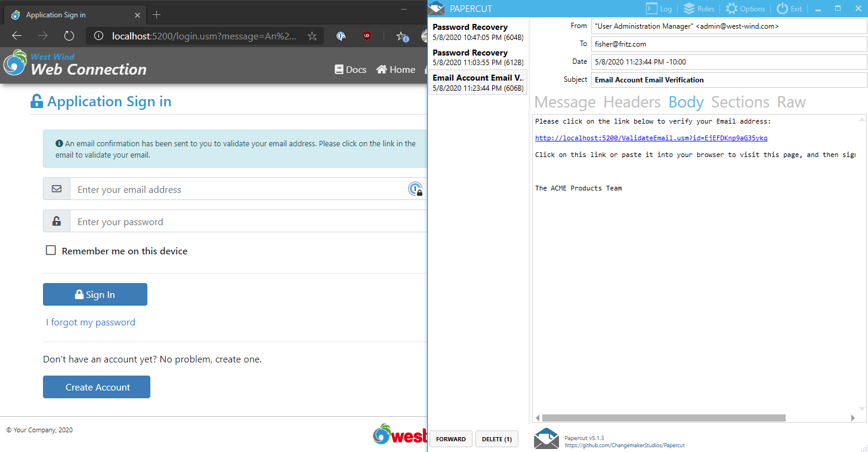Go to Home in site navigation
Image resolution: width=868 pixels, height=452 pixels.
396,69
